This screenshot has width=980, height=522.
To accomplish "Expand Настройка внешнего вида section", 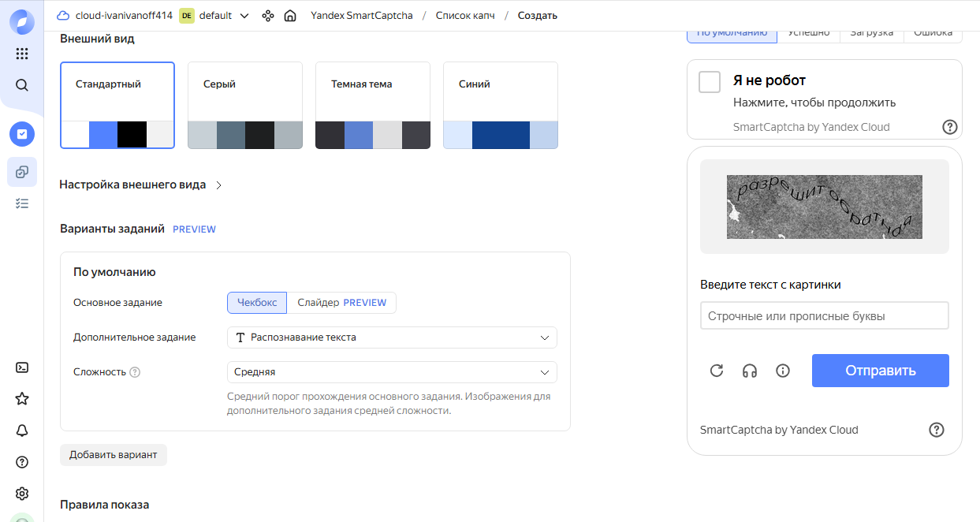I will tap(141, 185).
